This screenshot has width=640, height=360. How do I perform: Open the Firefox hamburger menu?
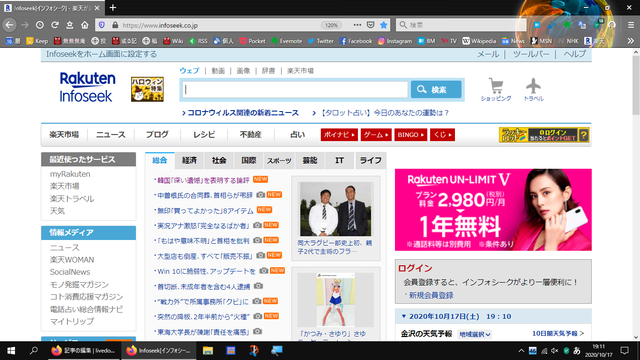click(631, 25)
